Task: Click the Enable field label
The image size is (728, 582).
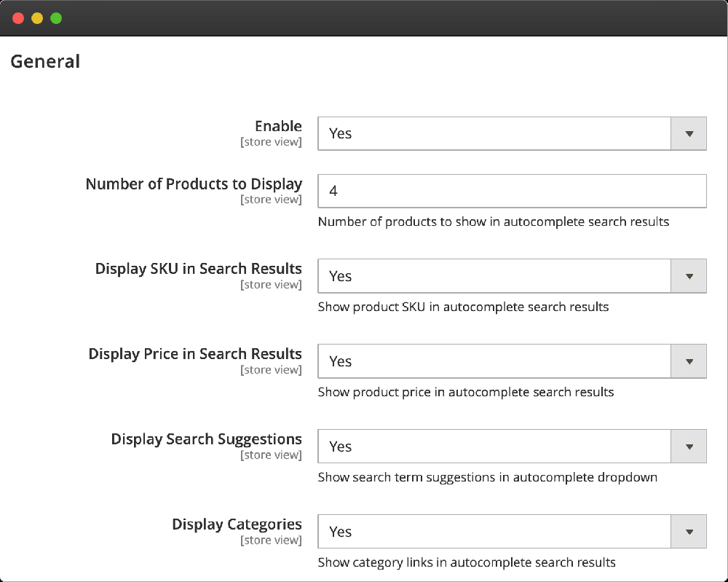Action: click(278, 126)
